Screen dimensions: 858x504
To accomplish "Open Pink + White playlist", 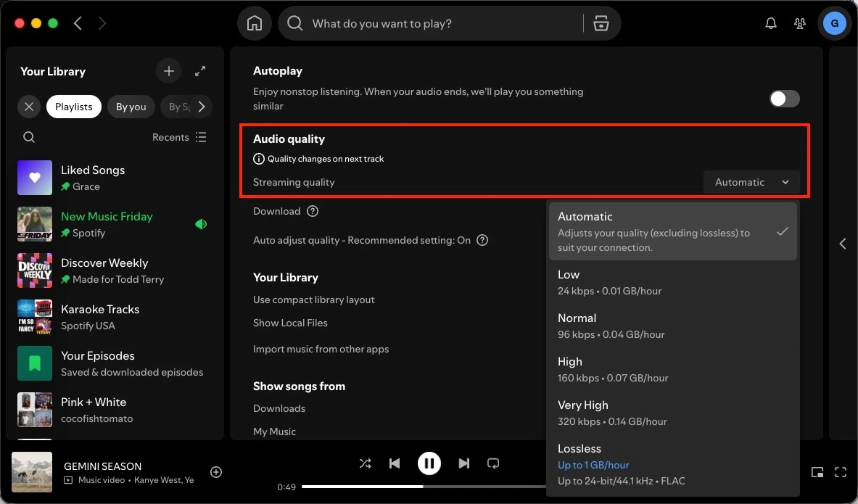I will pos(115,410).
